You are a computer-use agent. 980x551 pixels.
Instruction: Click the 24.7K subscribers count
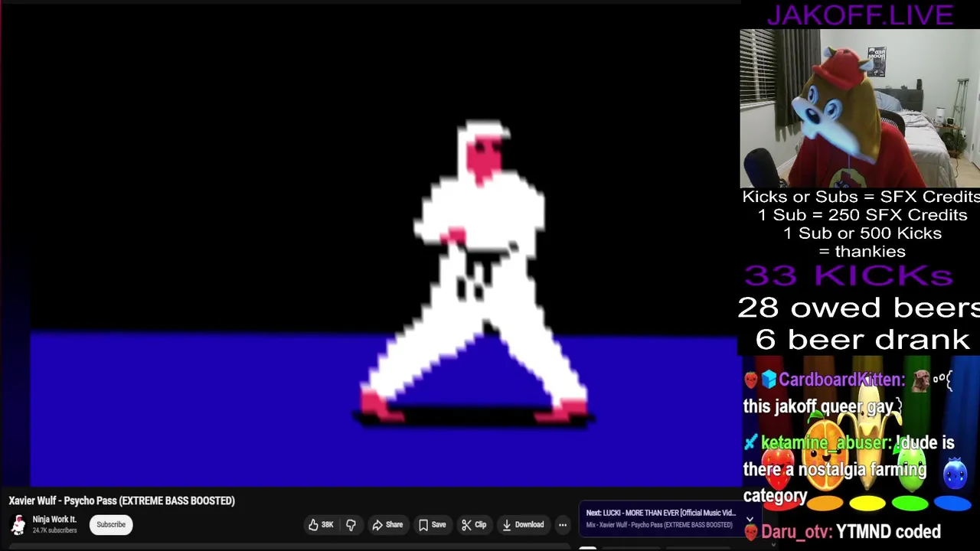54,530
